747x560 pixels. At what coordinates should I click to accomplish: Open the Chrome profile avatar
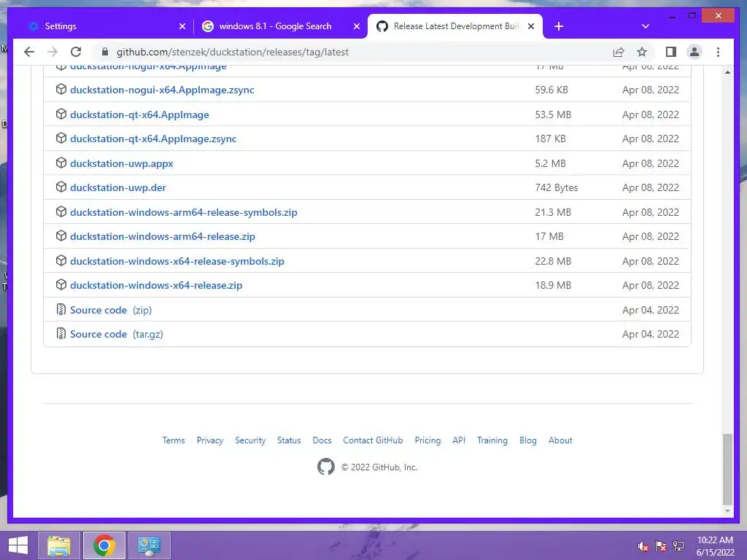click(694, 52)
